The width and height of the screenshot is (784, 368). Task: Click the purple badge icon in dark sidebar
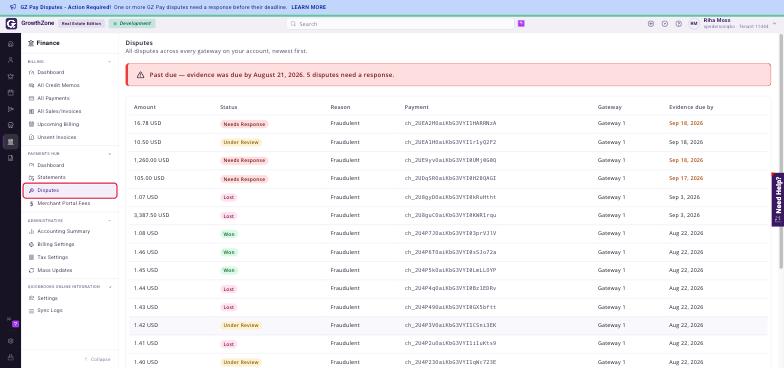pos(16,324)
